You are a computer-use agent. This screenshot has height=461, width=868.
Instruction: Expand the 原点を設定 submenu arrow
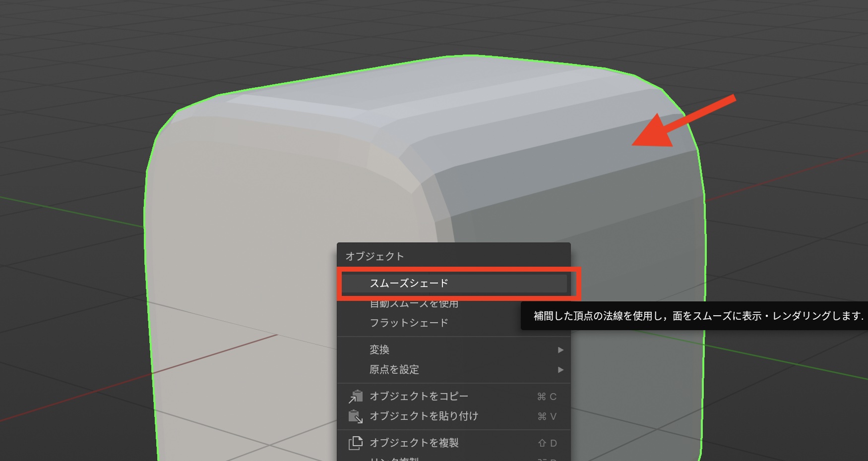pos(560,370)
